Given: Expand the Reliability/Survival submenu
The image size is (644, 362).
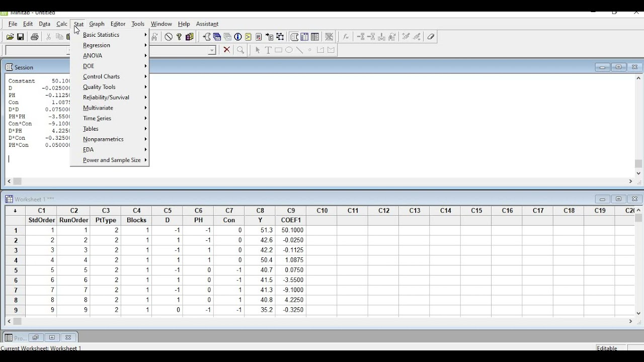Looking at the screenshot, I should [x=110, y=98].
